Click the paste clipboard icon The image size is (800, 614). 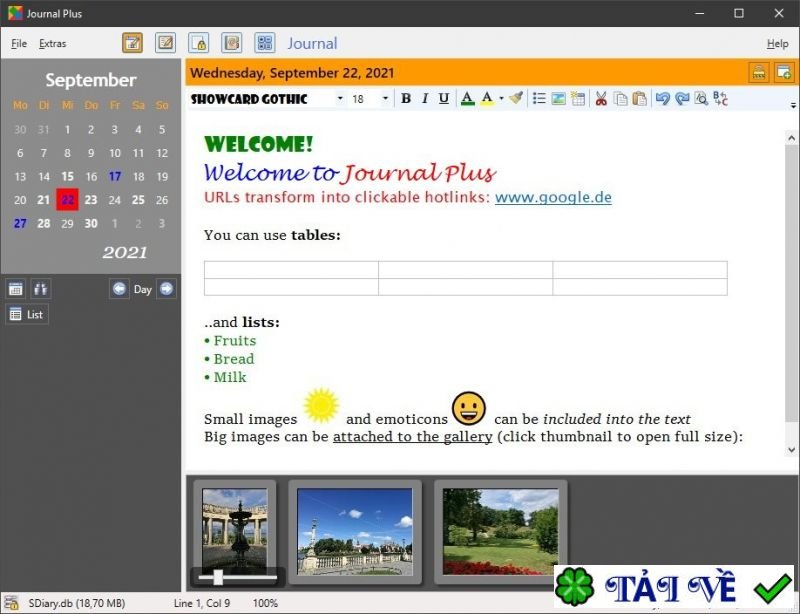click(639, 98)
